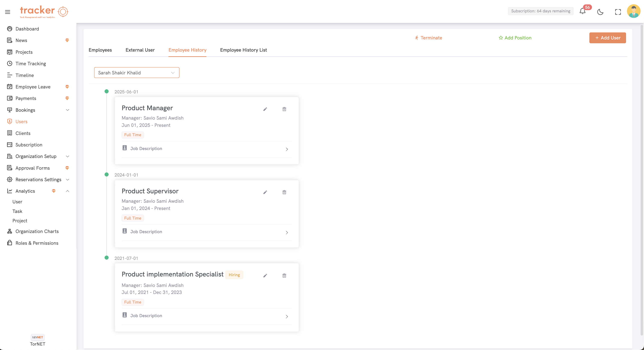This screenshot has height=350, width=644.
Task: Click the Terminate option
Action: 428,38
